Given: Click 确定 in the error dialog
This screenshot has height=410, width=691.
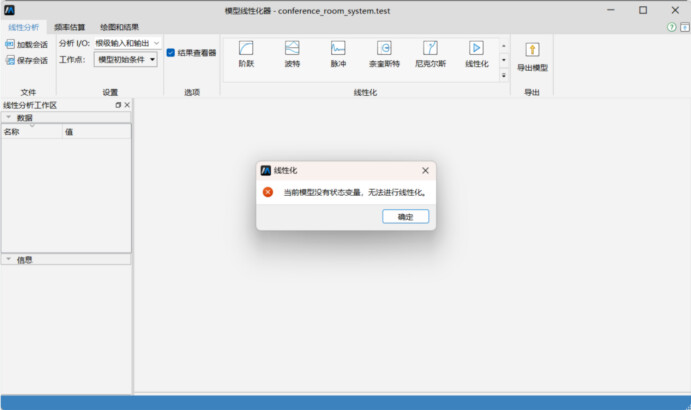Looking at the screenshot, I should point(405,216).
